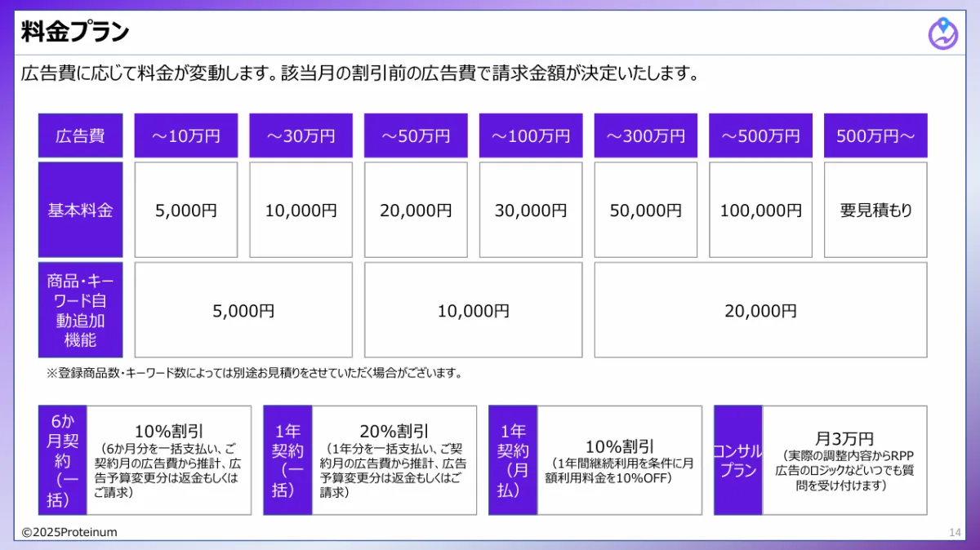Viewport: 980px width, 550px height.
Task: Click the 20%割引 discount description box
Action: (x=394, y=460)
